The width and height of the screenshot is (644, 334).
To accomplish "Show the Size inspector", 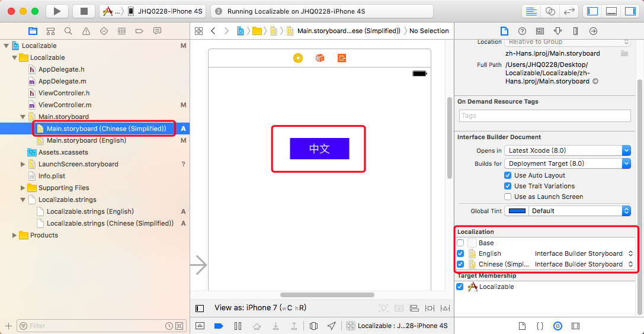I will point(575,31).
